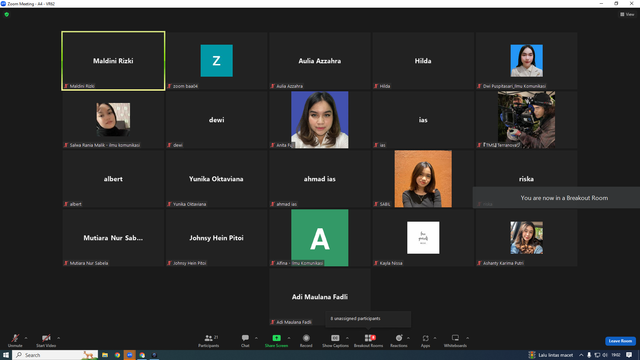Click the blue Leave Room button
This screenshot has height=360, width=640.
(620, 341)
